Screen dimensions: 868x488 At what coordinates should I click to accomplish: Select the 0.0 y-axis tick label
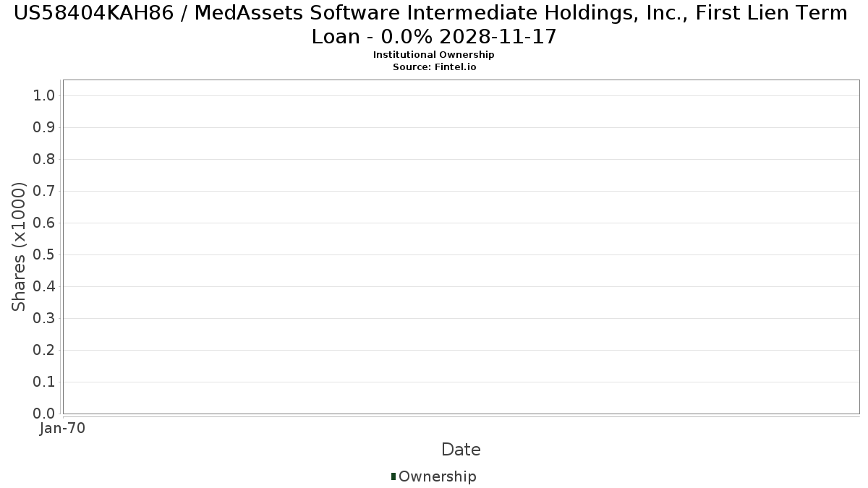(45, 414)
